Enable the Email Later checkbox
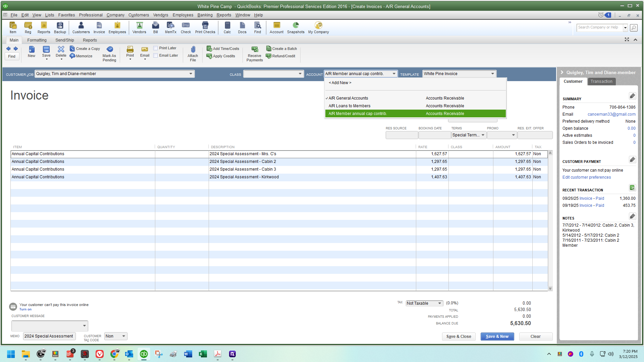The image size is (644, 362). point(156,56)
